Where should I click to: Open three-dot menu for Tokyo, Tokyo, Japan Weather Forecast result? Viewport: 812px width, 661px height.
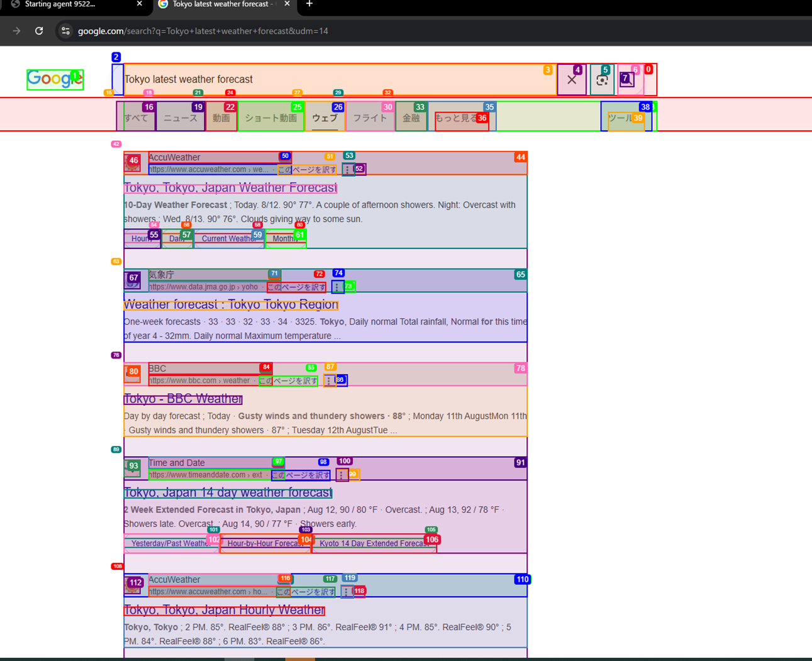348,169
